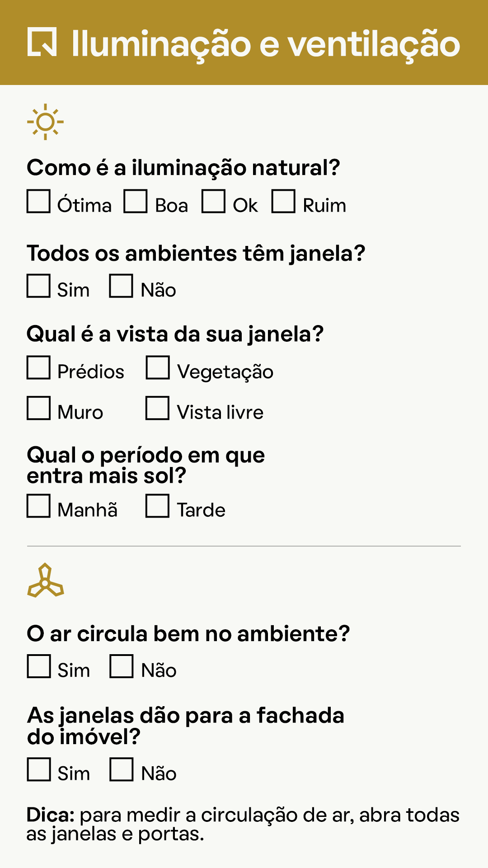Image resolution: width=488 pixels, height=868 pixels.
Task: Check Sim under 'O ar circula bem no ambiente?'
Action: tap(39, 666)
